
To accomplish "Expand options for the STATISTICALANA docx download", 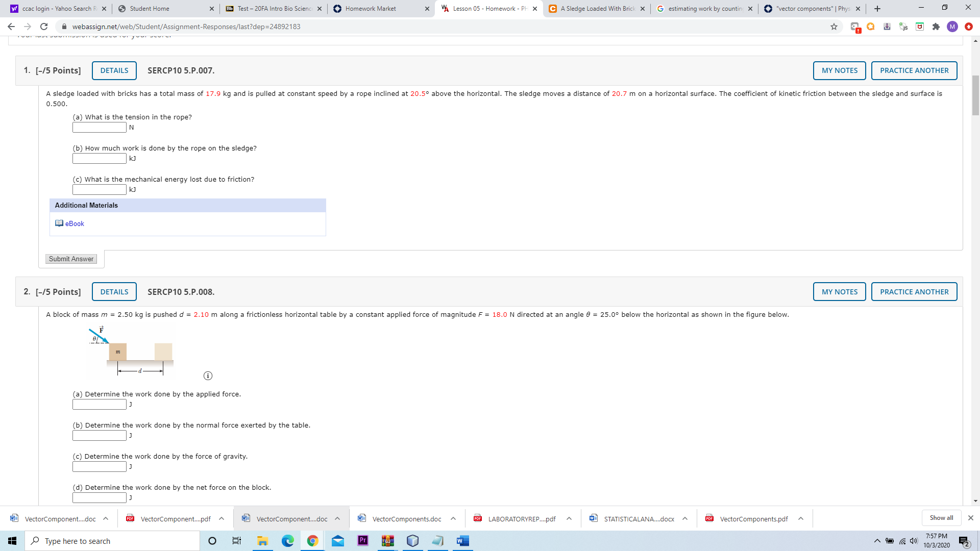I will [685, 519].
